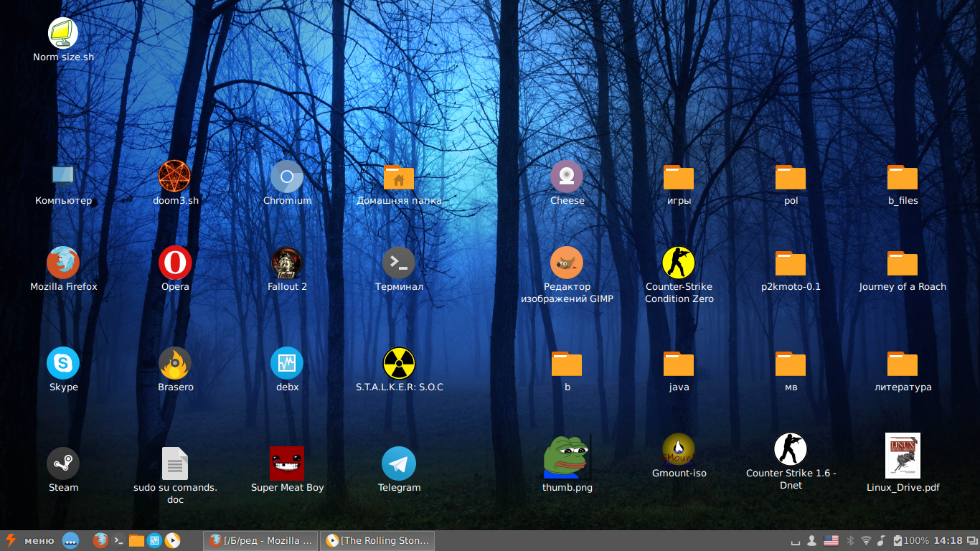
Task: Switch to the Mozilla Firefox taskbar window
Action: point(260,540)
